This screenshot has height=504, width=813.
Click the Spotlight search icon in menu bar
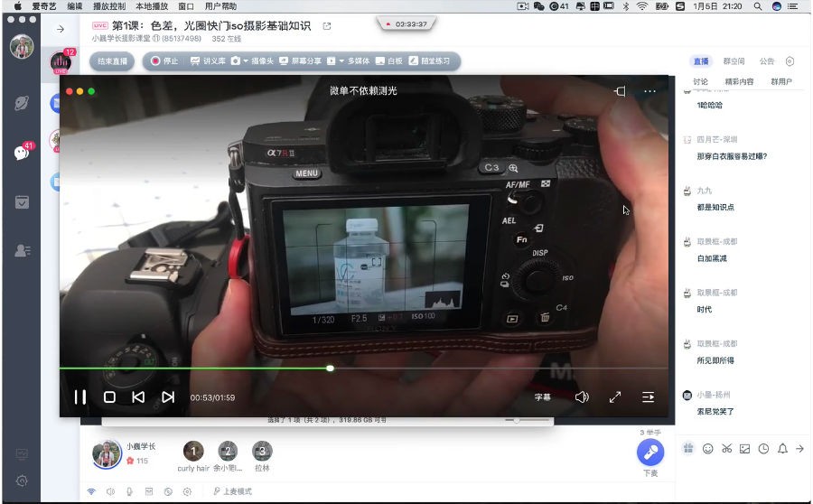point(758,6)
